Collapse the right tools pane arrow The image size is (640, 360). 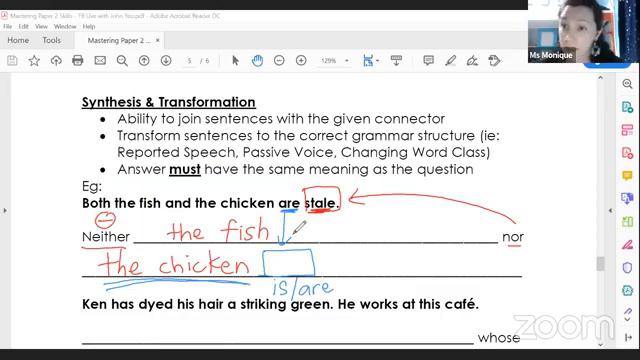(610, 211)
